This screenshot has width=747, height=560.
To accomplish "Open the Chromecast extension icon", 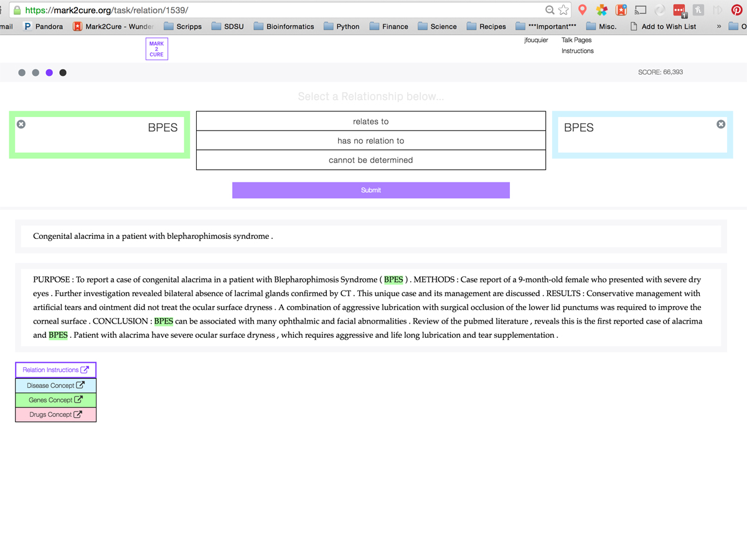I will (x=641, y=10).
